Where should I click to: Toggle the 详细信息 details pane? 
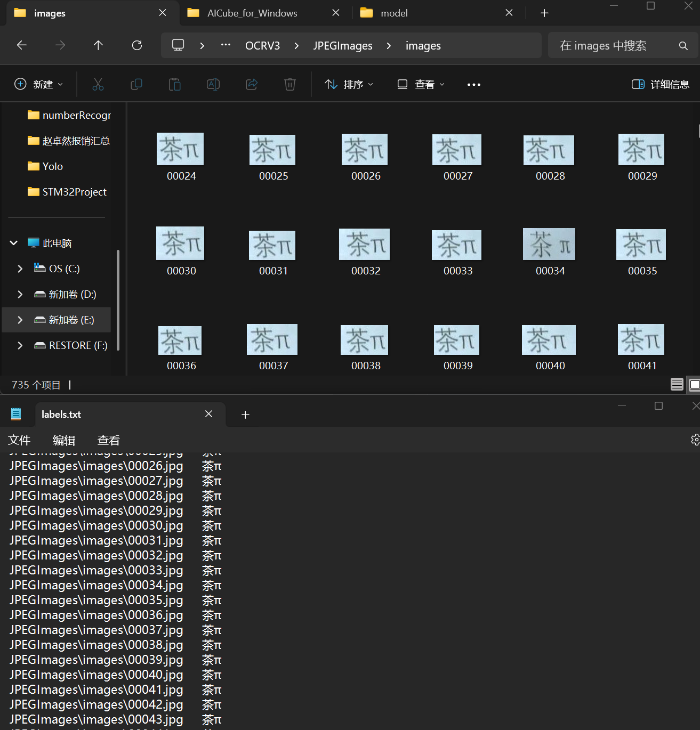click(x=661, y=84)
